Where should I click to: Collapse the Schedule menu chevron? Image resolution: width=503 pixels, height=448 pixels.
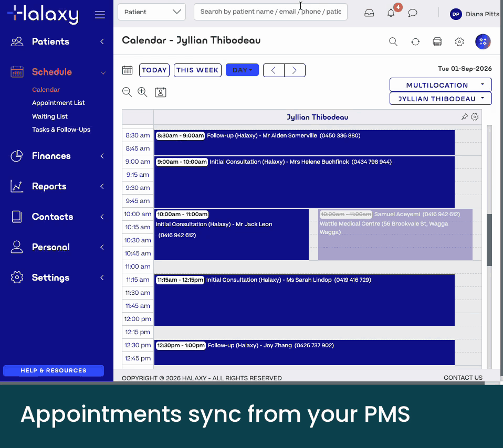[x=103, y=73]
